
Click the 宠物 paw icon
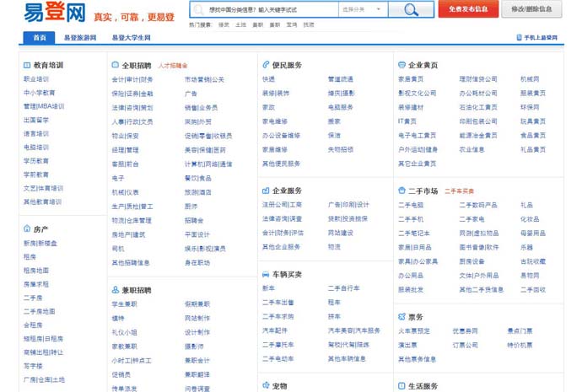[x=266, y=385]
